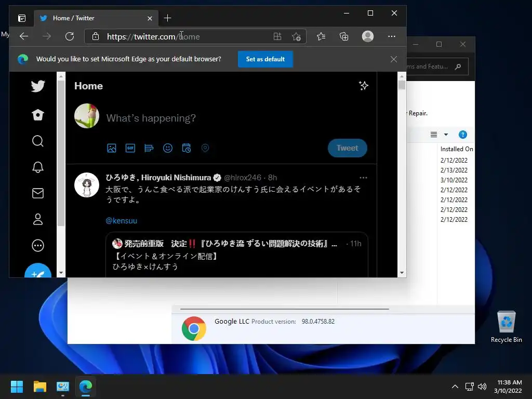Image resolution: width=532 pixels, height=399 pixels.
Task: Open Hiroyuki Nishimura's profile name link
Action: [158, 178]
